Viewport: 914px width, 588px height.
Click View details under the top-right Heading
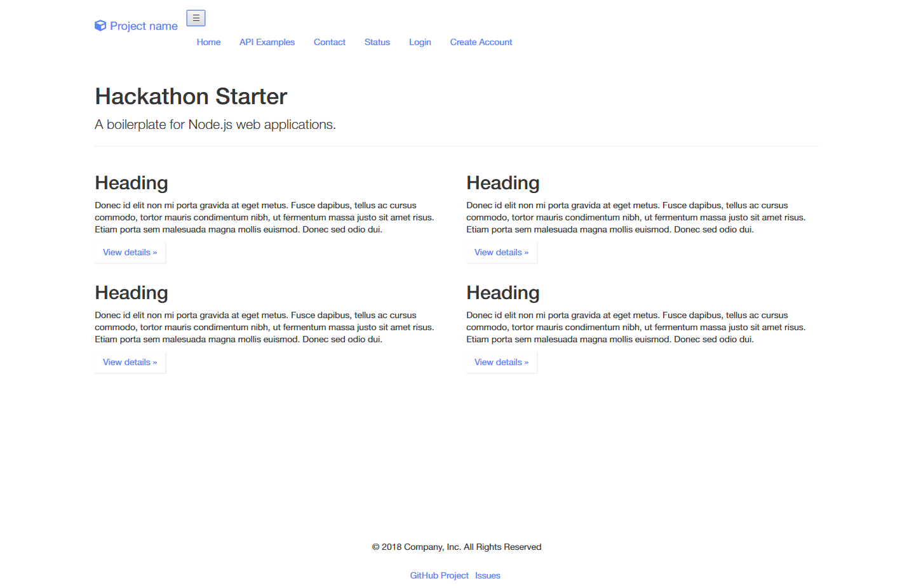[501, 252]
